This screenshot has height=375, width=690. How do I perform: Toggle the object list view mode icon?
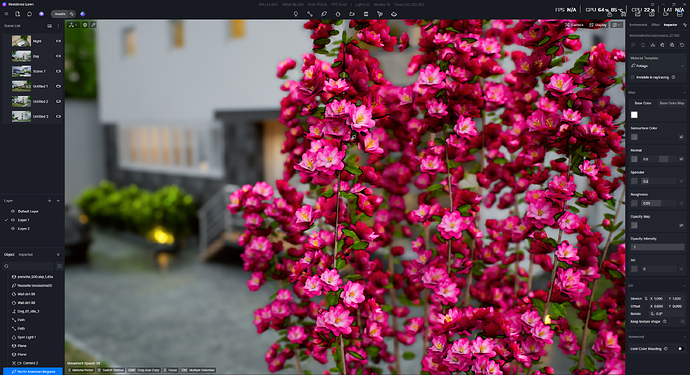pyautogui.click(x=59, y=266)
